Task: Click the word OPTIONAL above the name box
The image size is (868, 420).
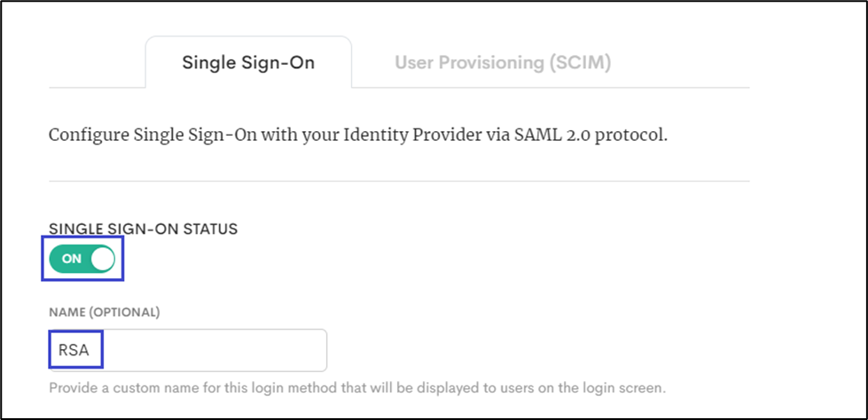Action: coord(125,312)
